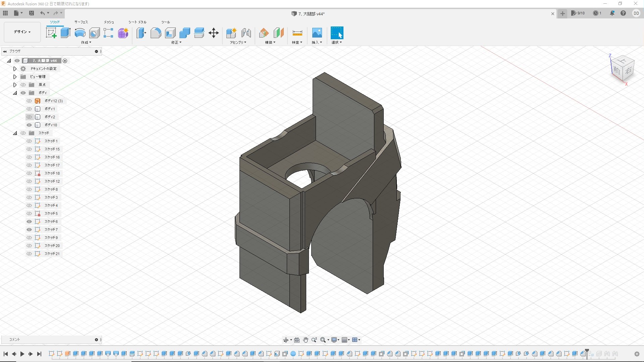644x362 pixels.
Task: Switch to the サーフェス tab
Action: coord(81,22)
